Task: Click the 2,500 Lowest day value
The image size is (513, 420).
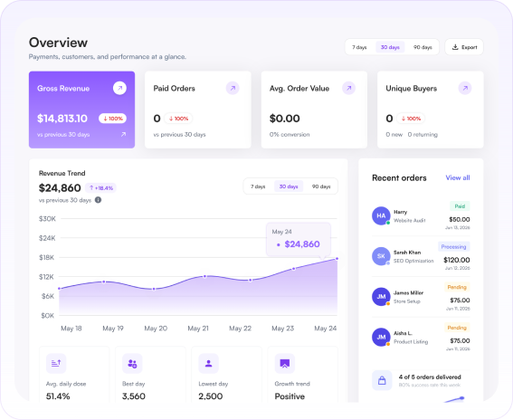Action: pos(211,396)
